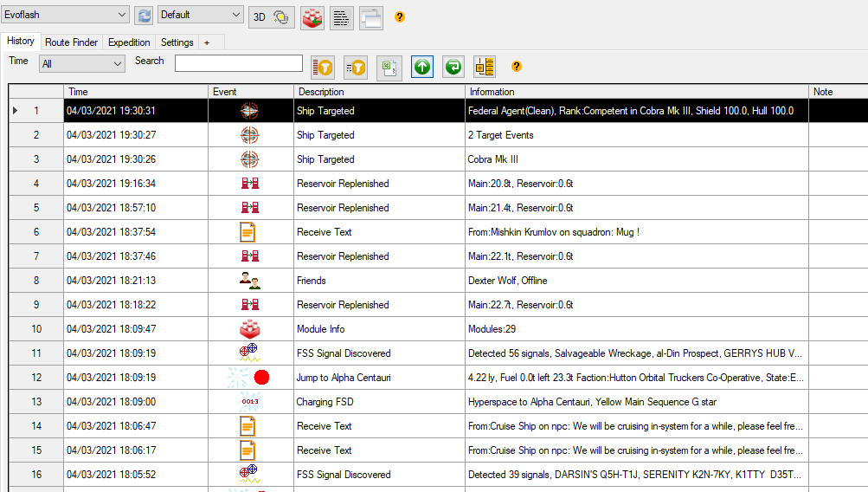Viewport: 868px width, 492px height.
Task: Open the 3D map view button
Action: pos(271,17)
